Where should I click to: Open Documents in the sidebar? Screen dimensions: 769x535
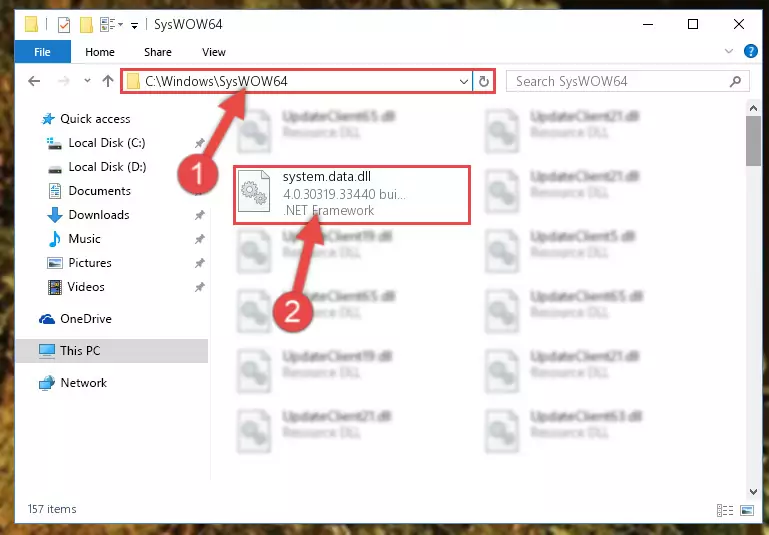pyautogui.click(x=100, y=191)
